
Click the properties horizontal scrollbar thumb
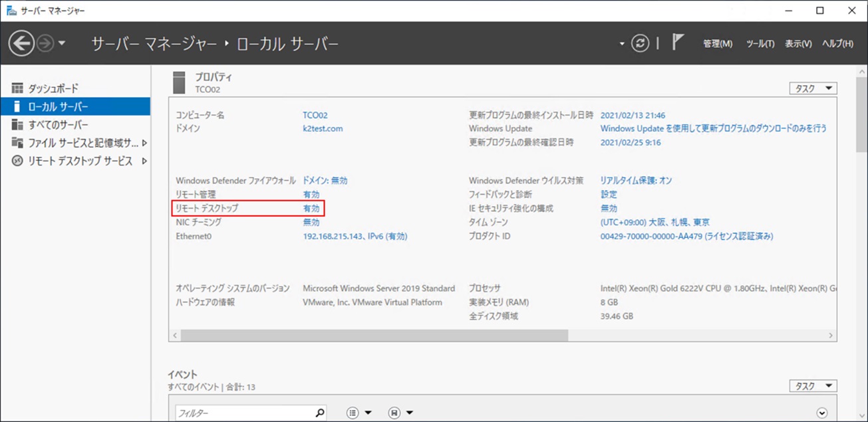(x=374, y=336)
